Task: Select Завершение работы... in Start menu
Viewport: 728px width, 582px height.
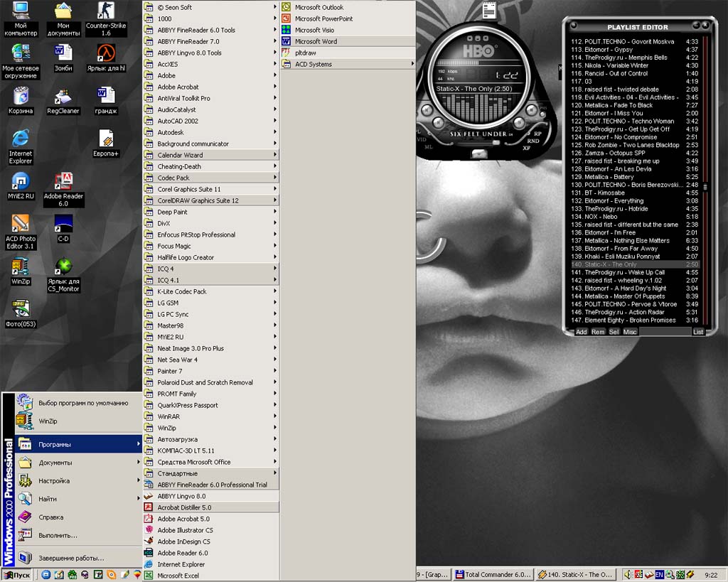Action: (78, 558)
